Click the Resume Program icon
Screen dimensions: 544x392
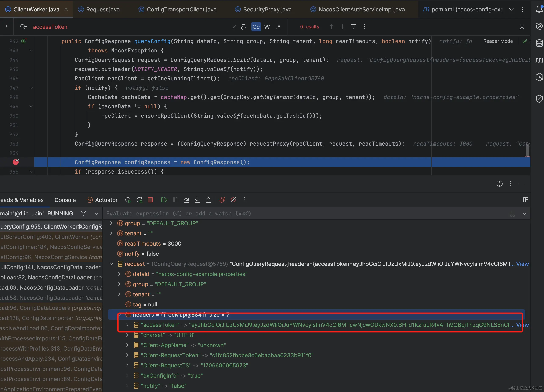164,200
